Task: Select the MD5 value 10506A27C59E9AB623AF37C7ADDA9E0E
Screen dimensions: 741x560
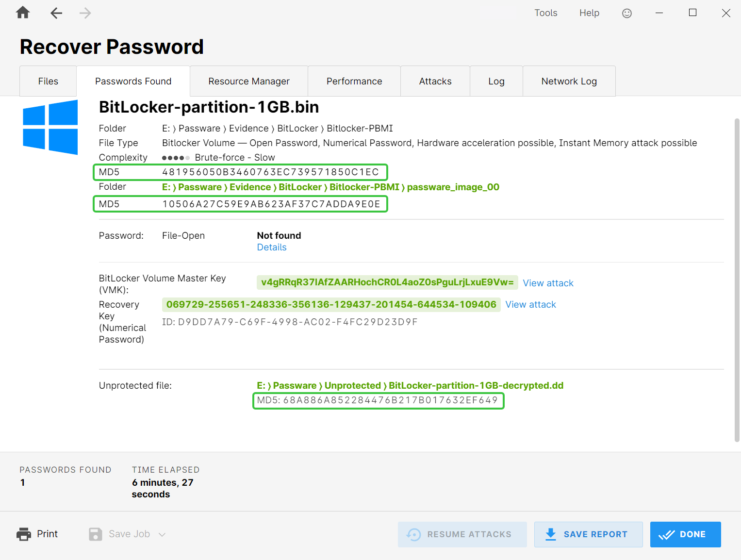Action: [271, 204]
